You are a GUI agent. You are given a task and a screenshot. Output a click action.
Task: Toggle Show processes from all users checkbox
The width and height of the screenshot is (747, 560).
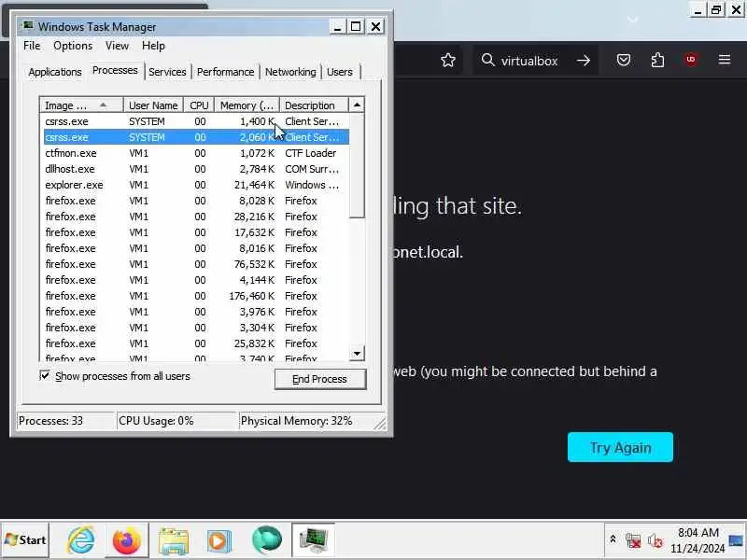tap(45, 376)
